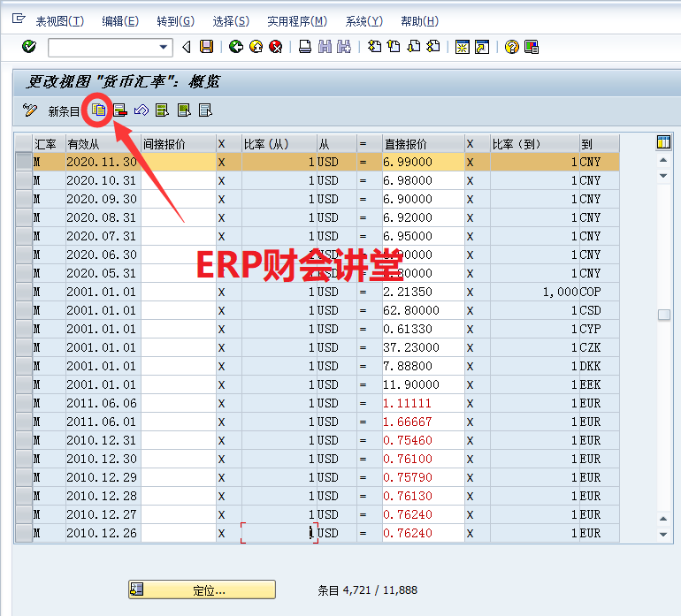
Task: Click the 定位... position button
Action: tap(202, 589)
